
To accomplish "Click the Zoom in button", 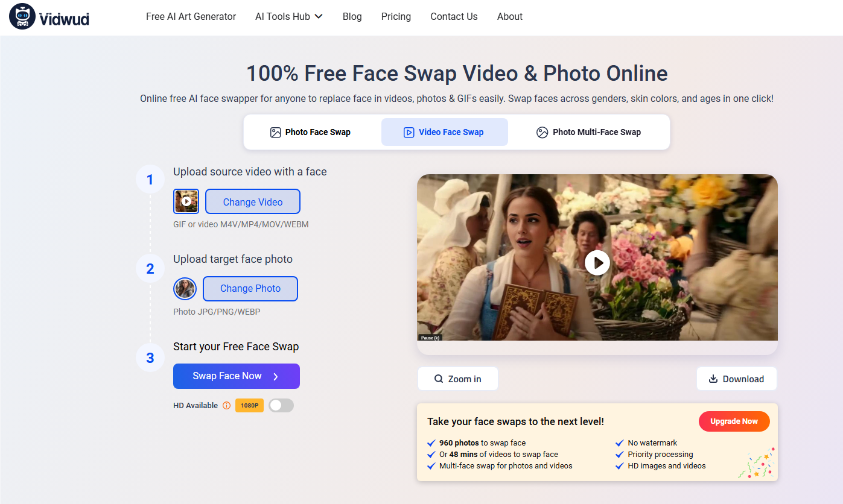I will point(458,379).
